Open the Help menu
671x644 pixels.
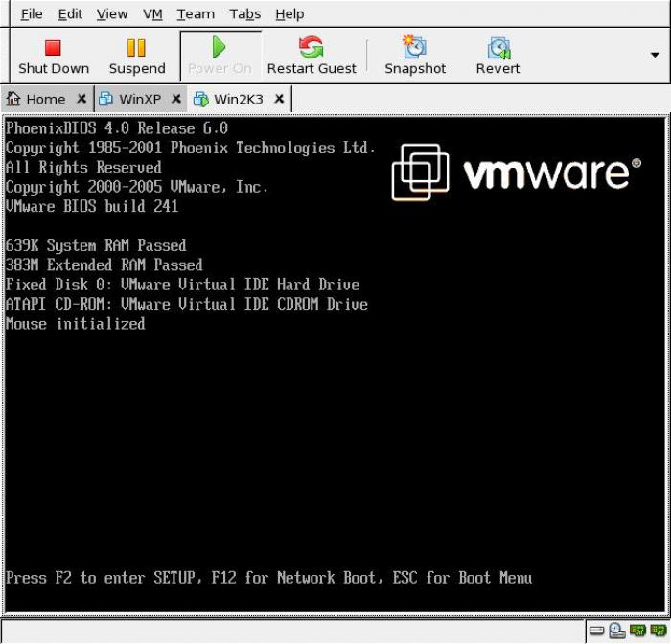coord(289,14)
